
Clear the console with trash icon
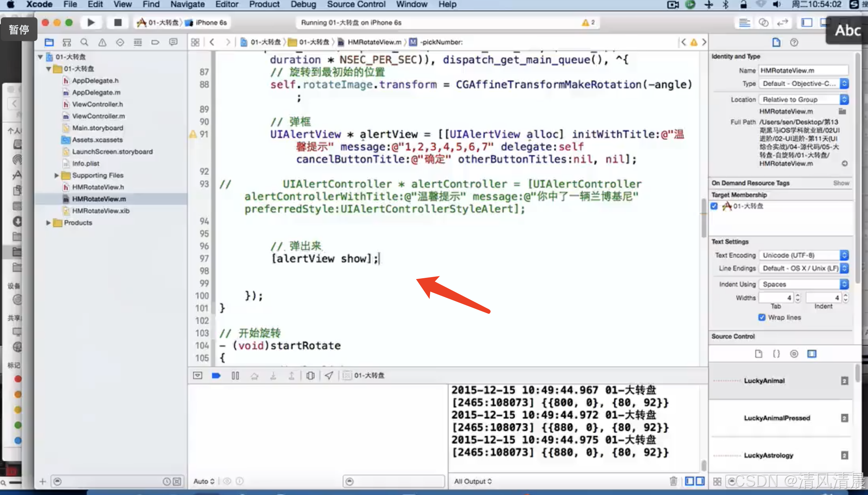673,481
